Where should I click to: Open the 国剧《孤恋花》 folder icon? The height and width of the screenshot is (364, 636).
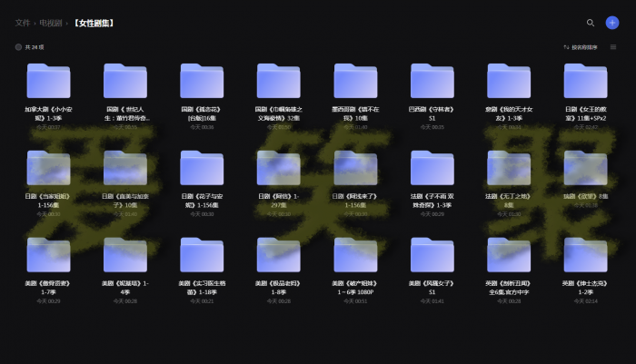pos(202,81)
